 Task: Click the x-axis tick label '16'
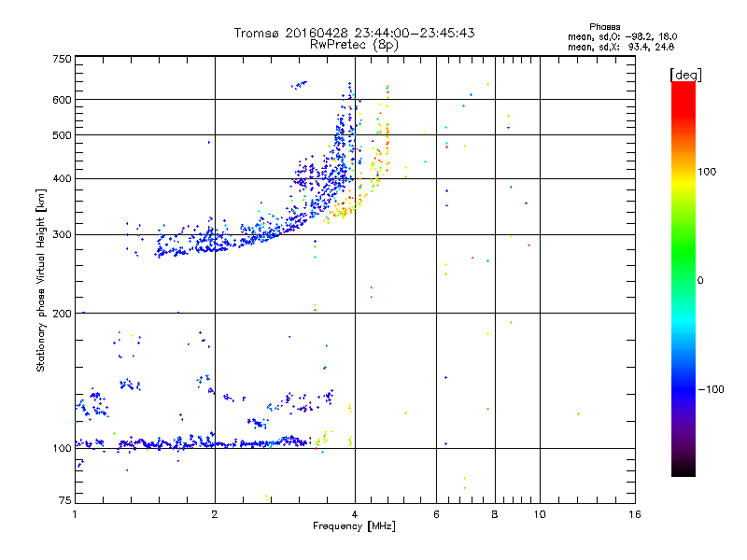pos(635,514)
